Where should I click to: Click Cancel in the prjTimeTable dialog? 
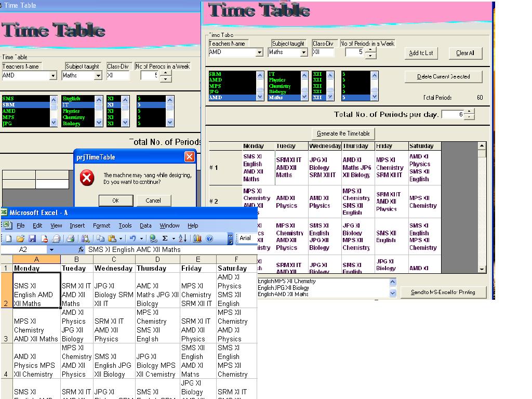153,201
